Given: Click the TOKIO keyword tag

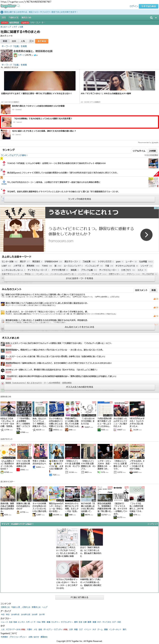Looking at the screenshot, I should [x=47, y=266].
